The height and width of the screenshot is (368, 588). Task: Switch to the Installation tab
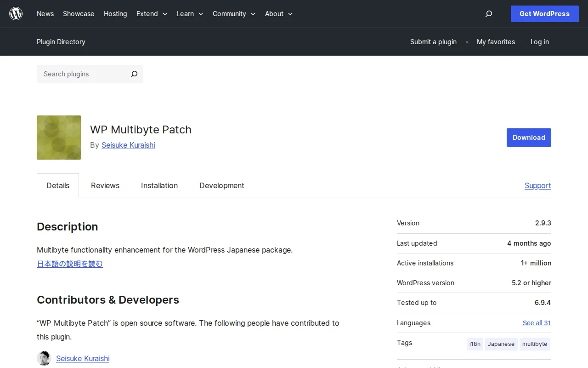coord(159,185)
